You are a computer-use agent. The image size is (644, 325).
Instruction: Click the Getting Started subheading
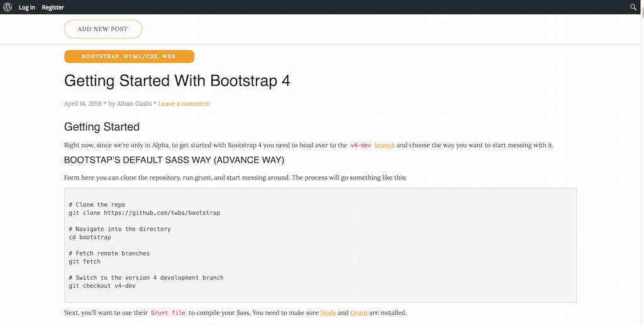click(x=102, y=127)
